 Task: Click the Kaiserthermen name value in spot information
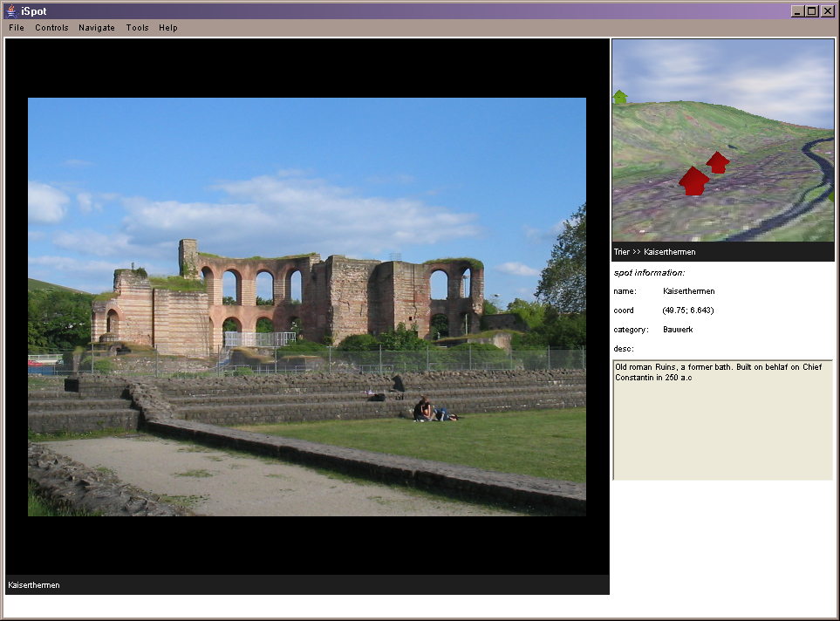688,291
